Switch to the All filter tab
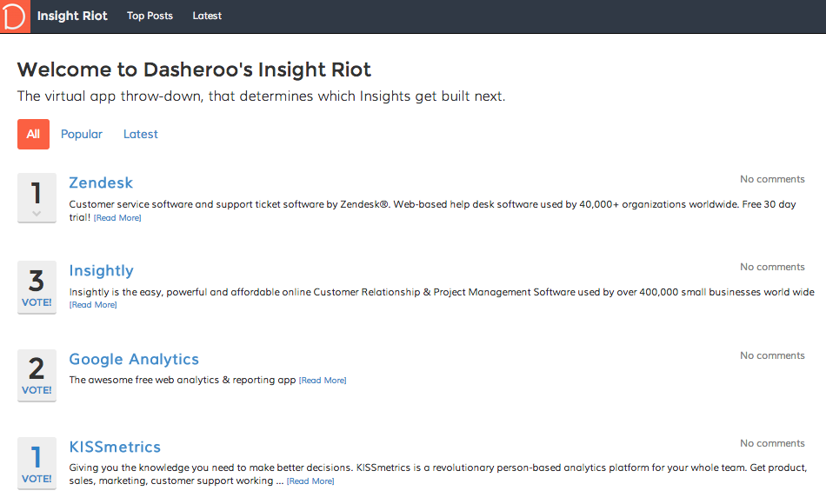The height and width of the screenshot is (504, 826). tap(33, 134)
